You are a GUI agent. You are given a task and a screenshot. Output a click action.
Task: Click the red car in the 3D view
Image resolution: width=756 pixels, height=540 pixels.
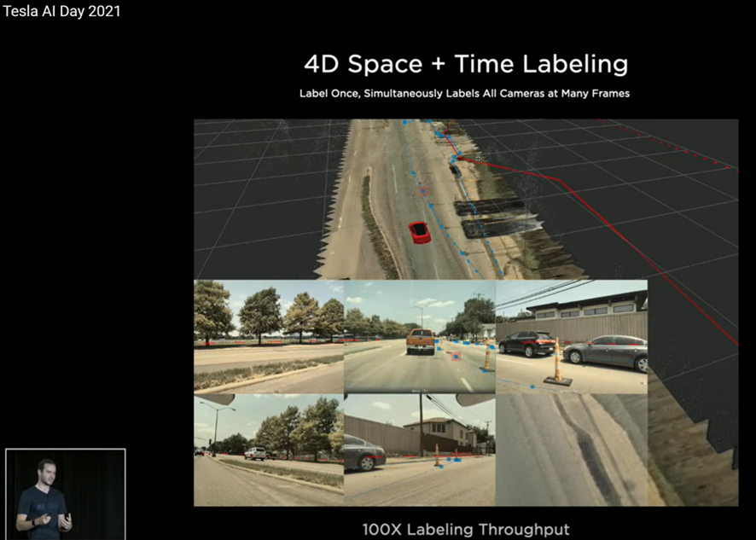(x=420, y=232)
